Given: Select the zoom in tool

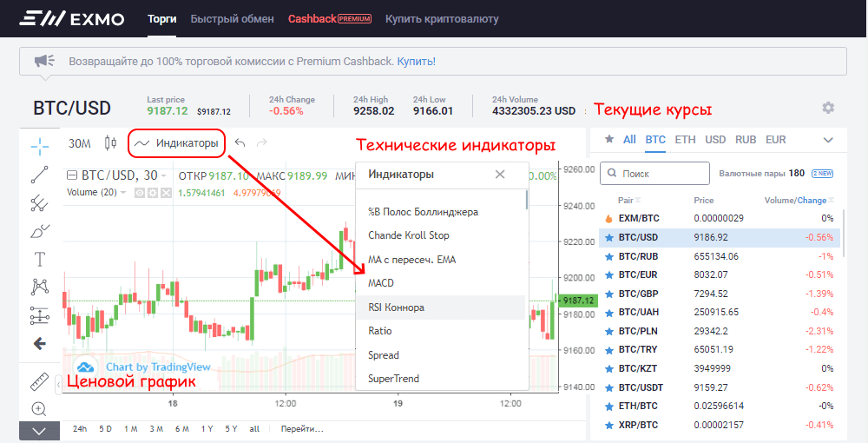Looking at the screenshot, I should (x=39, y=409).
